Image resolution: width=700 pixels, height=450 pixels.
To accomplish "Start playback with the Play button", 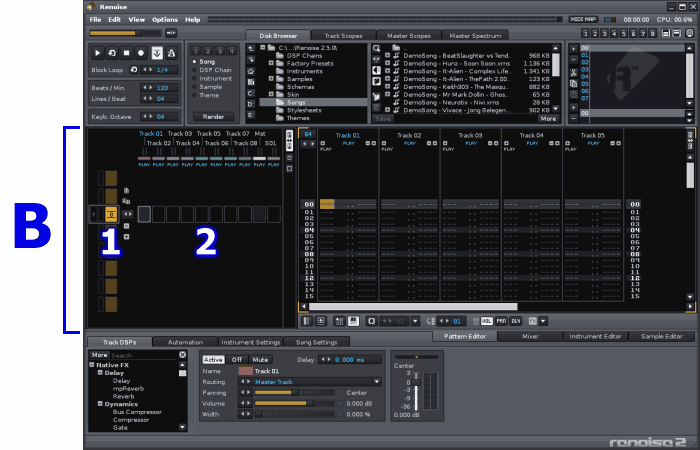I will click(97, 53).
